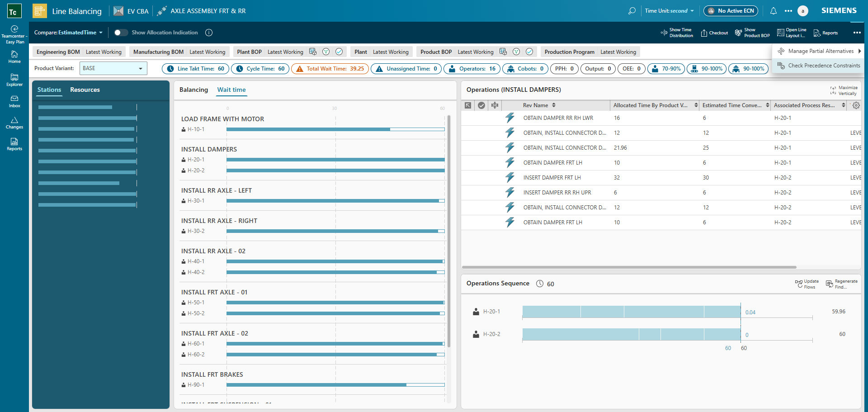
Task: Open the Inbox from the left sidebar
Action: coord(14,101)
